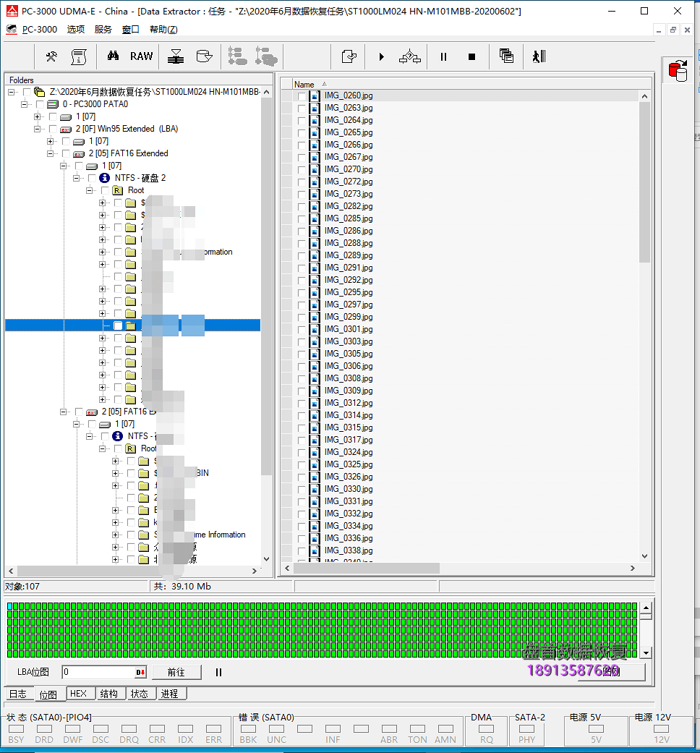
Task: Collapse the first Root node
Action: (89, 191)
